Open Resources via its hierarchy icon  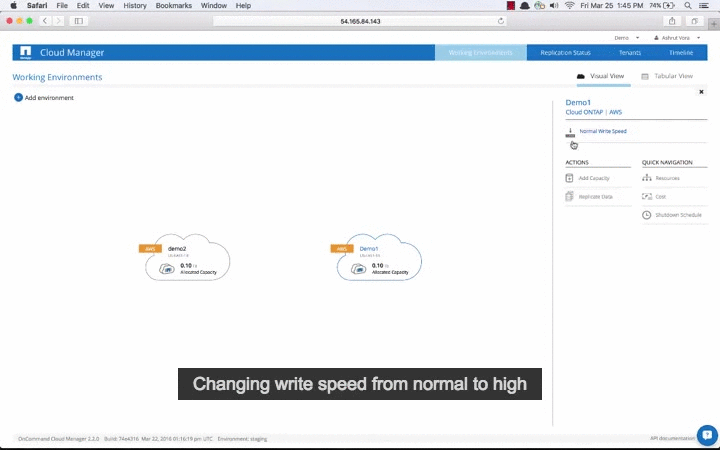646,178
